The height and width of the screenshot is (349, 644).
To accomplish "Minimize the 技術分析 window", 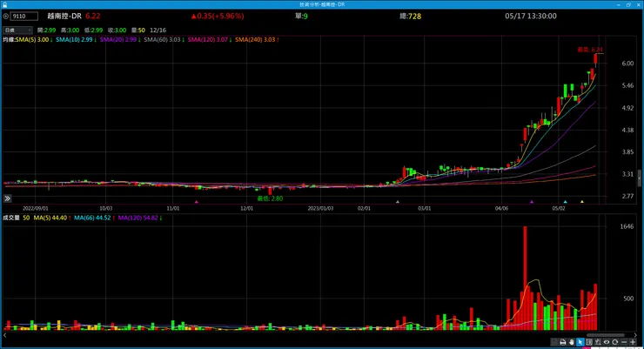I will point(619,4).
